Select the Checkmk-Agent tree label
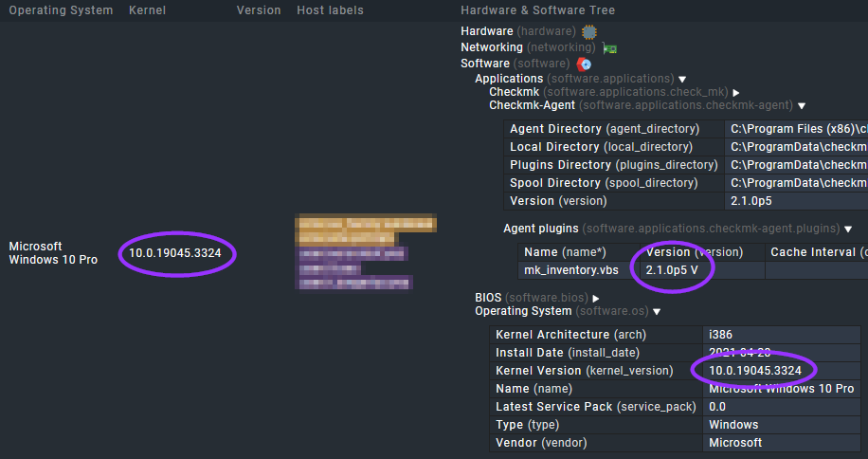Viewport: 868px width, 459px height. tap(532, 105)
